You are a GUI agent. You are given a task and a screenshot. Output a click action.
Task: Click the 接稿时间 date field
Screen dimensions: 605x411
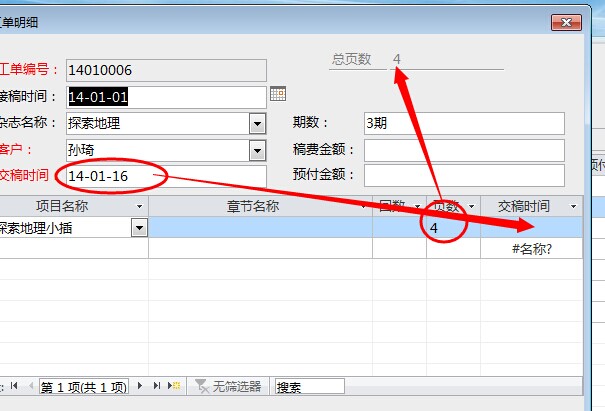[x=165, y=97]
